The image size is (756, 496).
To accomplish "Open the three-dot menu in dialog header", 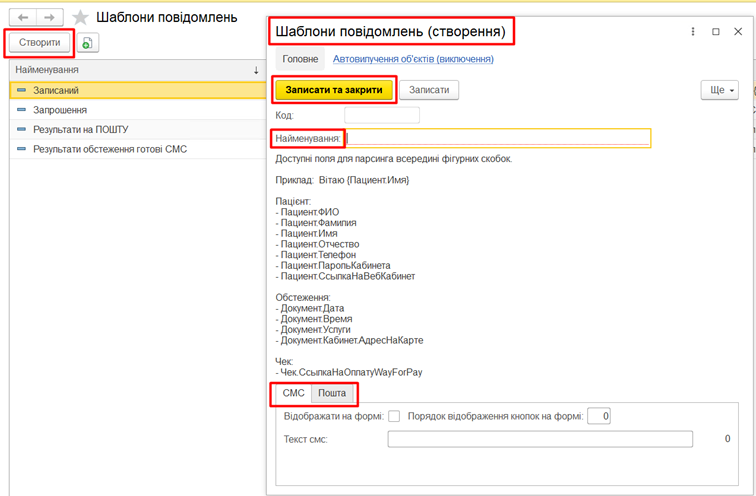I will [x=693, y=32].
